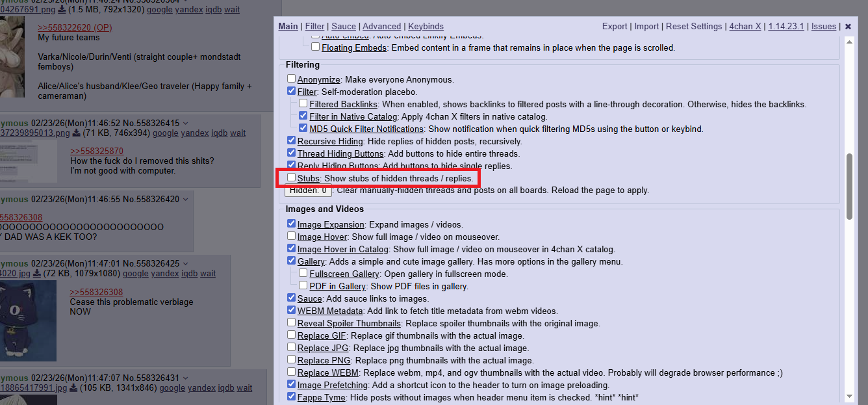The image size is (868, 405).
Task: Enable Floating Embeds checkbox
Action: coord(315,47)
